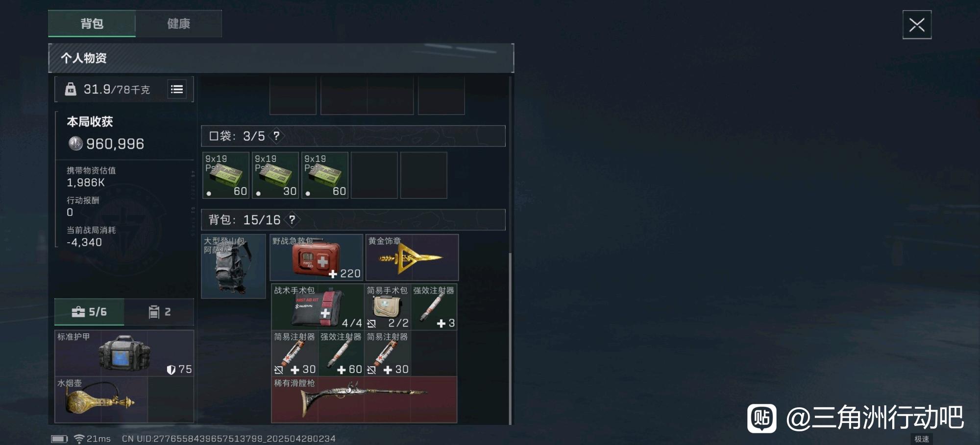Toggle the weight list view icon
This screenshot has width=980, height=445.
pyautogui.click(x=177, y=89)
